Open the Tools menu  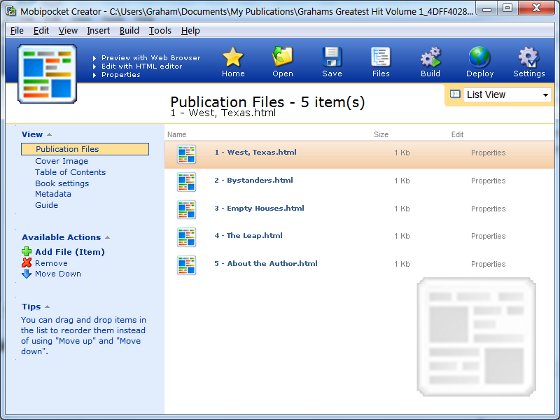[x=160, y=31]
